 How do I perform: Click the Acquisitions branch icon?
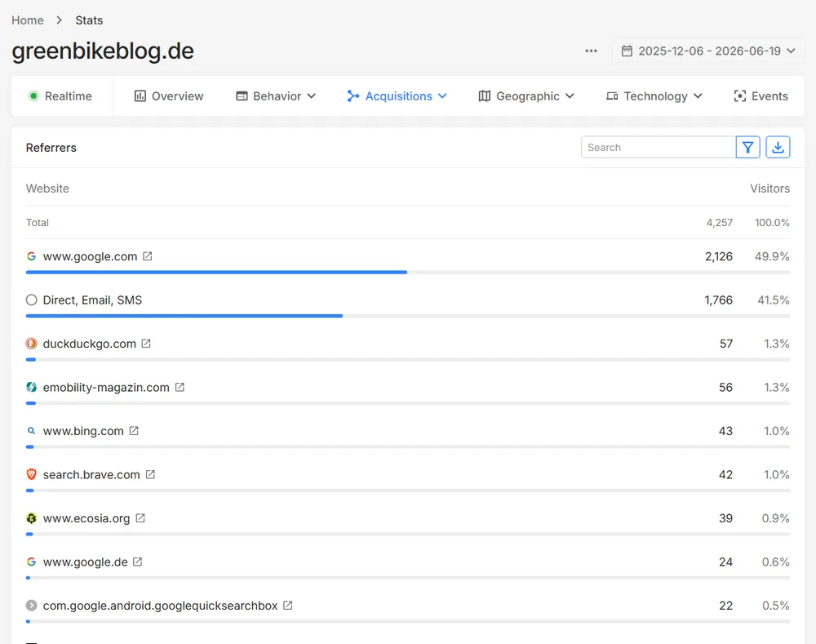pos(353,96)
